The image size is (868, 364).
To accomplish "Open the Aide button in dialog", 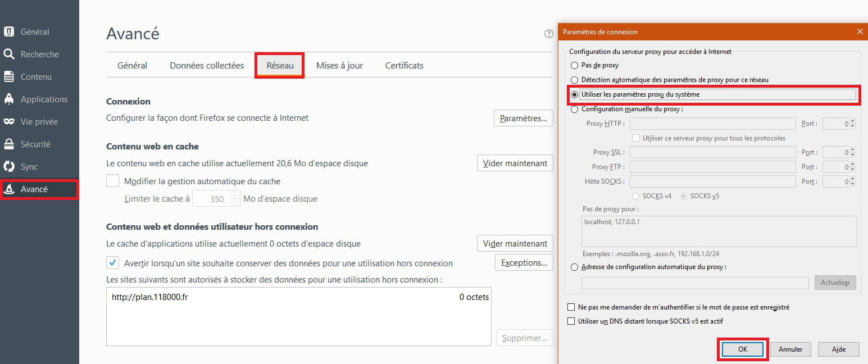I will pyautogui.click(x=839, y=349).
